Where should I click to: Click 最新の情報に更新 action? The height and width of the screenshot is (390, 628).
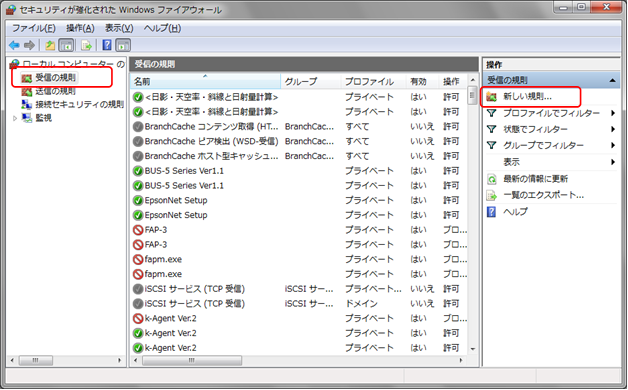click(535, 179)
